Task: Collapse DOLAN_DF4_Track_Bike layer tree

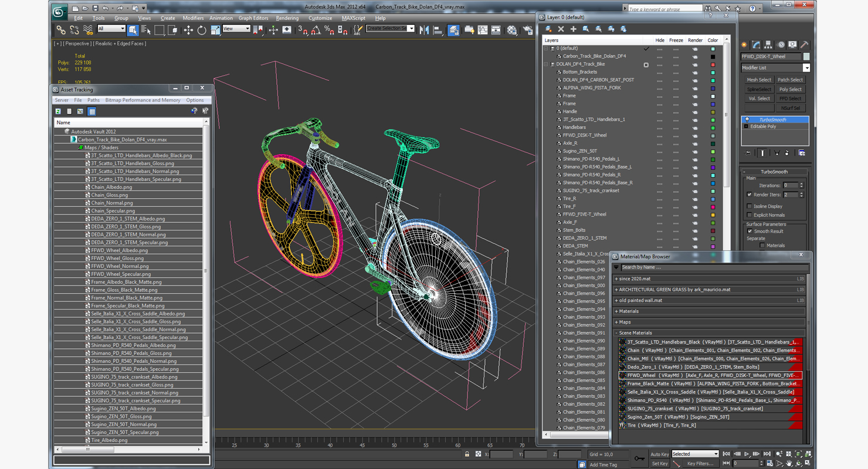Action: [546, 64]
